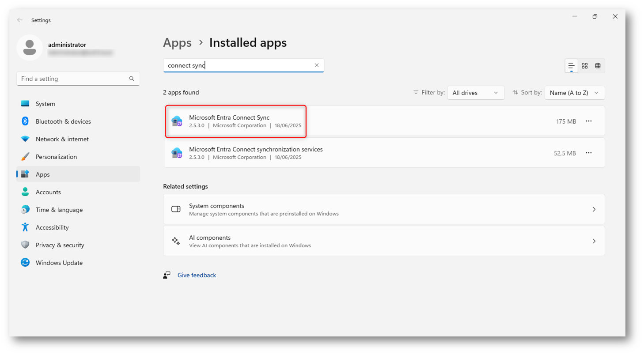The width and height of the screenshot is (644, 355).
Task: Click the 52,5 MB size value
Action: (x=564, y=153)
